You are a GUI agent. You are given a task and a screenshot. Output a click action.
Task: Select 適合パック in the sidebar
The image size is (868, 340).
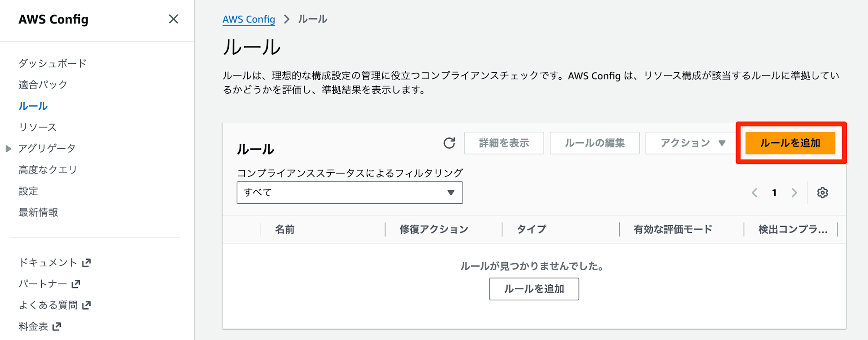pos(43,85)
